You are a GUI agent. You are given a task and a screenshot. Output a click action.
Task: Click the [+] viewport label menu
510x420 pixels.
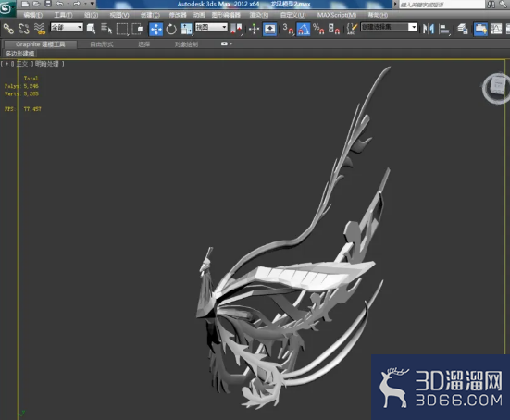tap(6, 64)
